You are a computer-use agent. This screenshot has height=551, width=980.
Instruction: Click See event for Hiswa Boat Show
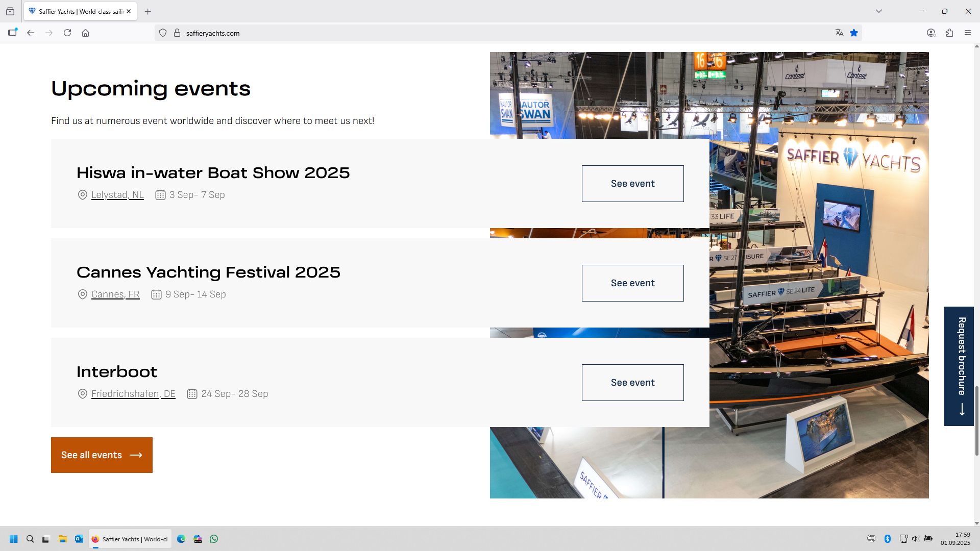point(632,184)
